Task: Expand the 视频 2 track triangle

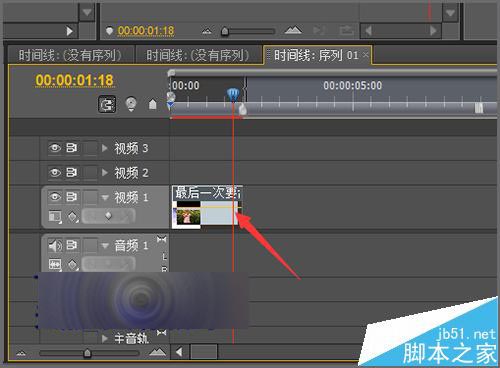Action: 105,172
